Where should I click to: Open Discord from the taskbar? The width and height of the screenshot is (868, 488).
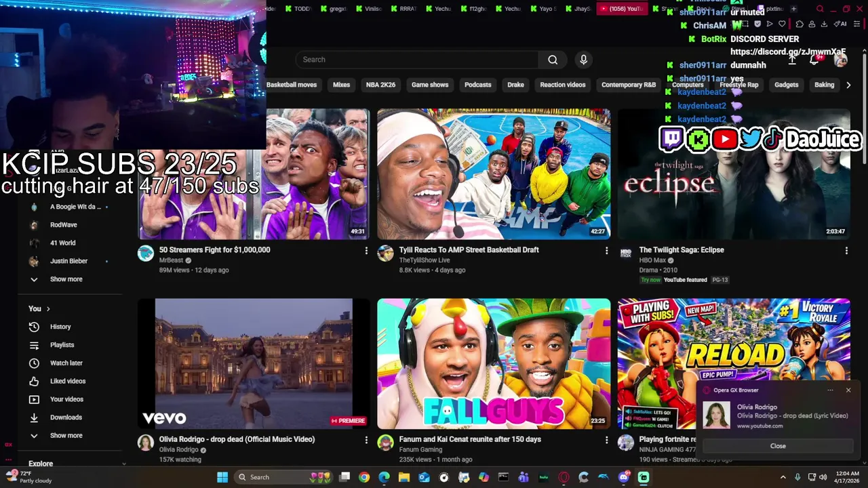point(623,477)
